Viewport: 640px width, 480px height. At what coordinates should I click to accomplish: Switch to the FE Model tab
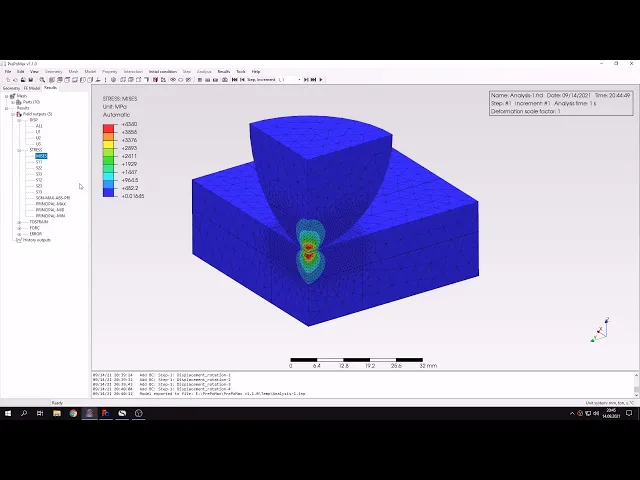[x=31, y=88]
